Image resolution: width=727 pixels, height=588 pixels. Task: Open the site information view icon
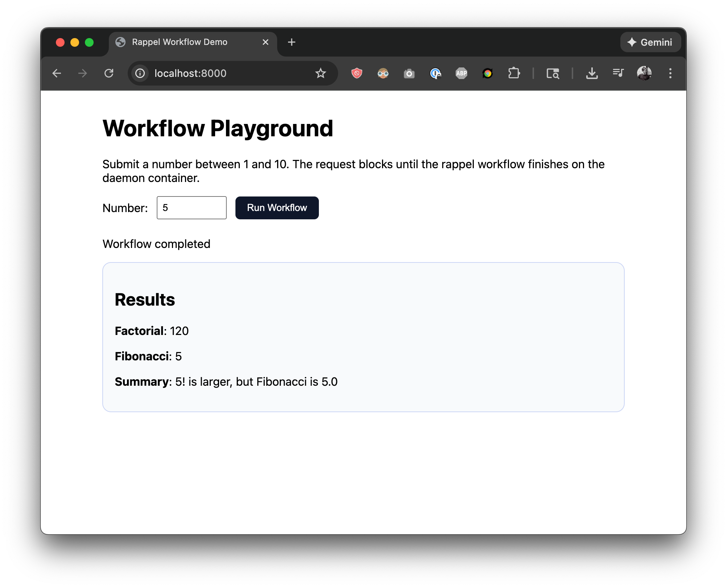[x=140, y=73]
